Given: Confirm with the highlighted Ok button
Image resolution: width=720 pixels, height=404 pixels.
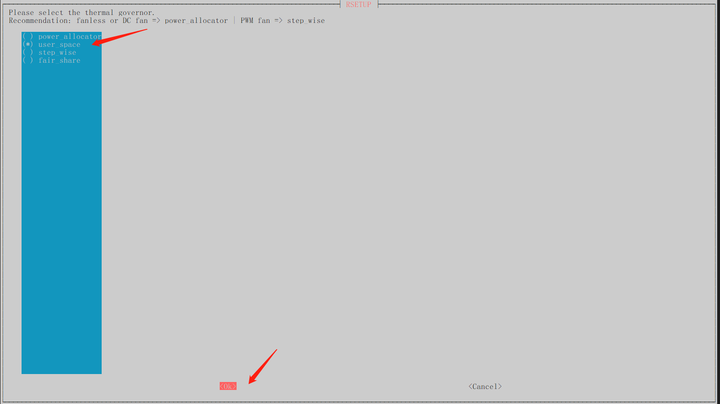Looking at the screenshot, I should point(228,386).
